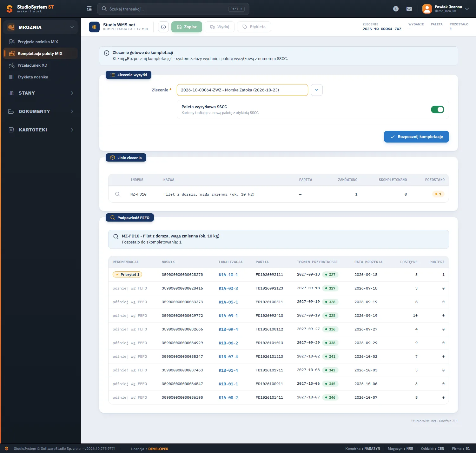Viewport: 476px width, 453px height.
Task: Click batch FD1026100511 in the FEFO table
Action: 269,302
